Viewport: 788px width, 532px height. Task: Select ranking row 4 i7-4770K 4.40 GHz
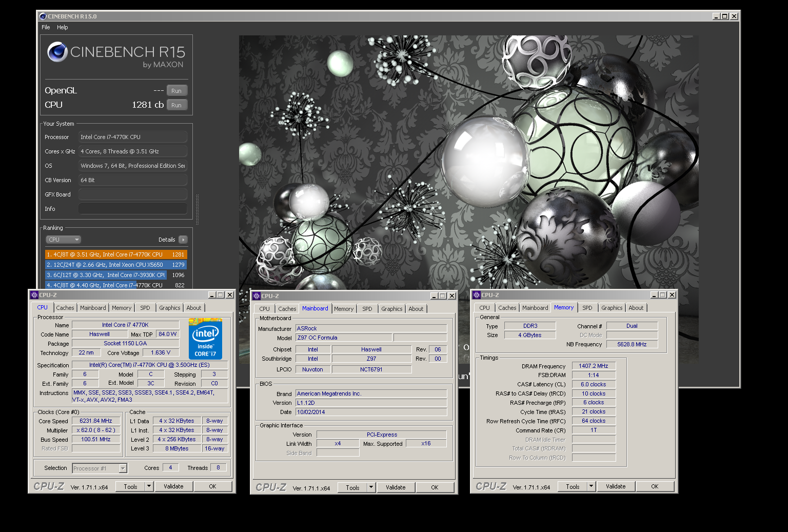tap(116, 285)
